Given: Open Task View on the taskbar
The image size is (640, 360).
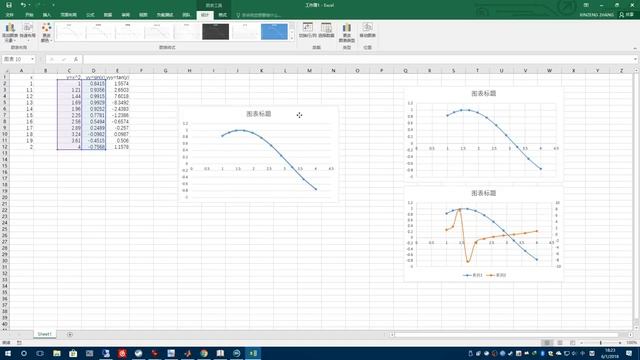Looking at the screenshot, I should (40, 353).
